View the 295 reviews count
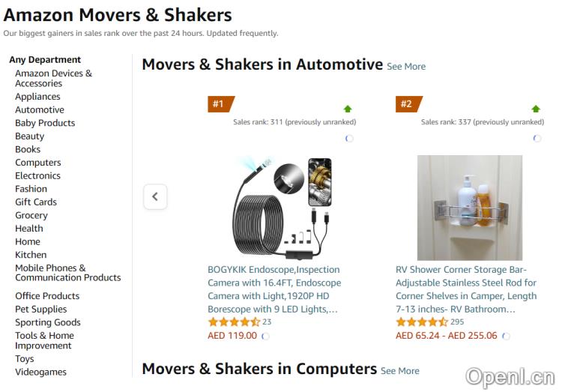Viewport: 562px width, 392px height. click(x=457, y=322)
